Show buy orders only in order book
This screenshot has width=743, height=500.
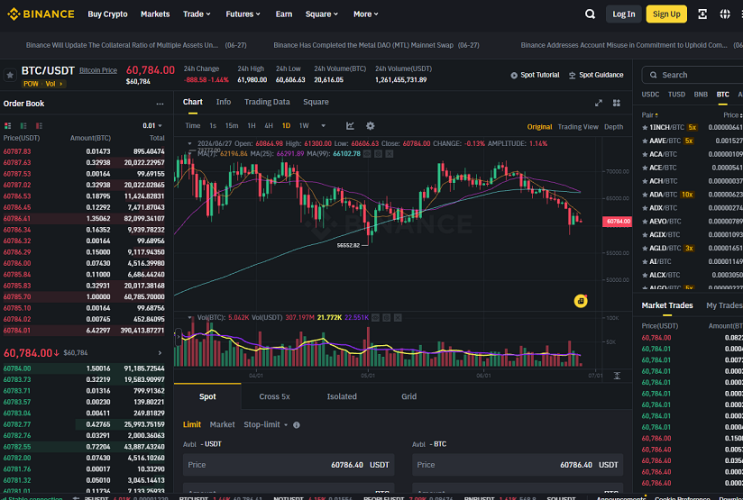tap(23, 126)
